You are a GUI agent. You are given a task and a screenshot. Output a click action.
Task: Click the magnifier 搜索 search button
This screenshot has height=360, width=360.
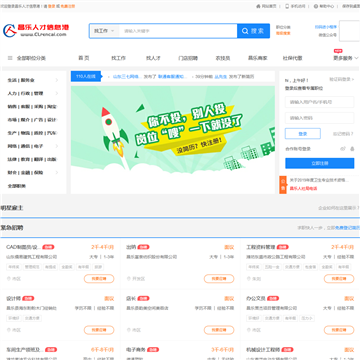point(253,31)
